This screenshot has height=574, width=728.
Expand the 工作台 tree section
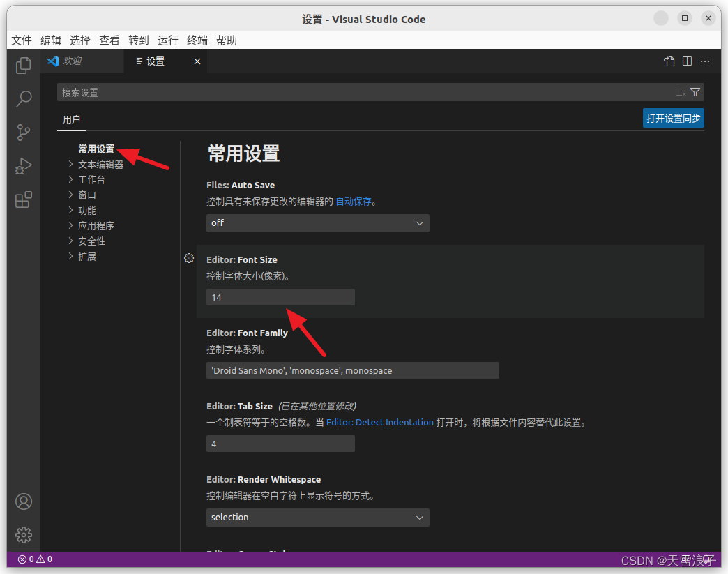pyautogui.click(x=70, y=179)
